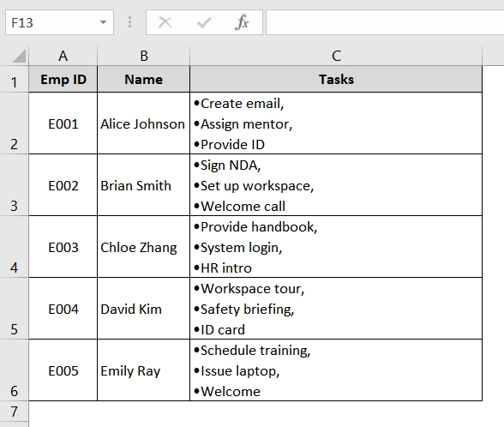Select the cell containing Alice Johnson
The width and height of the screenshot is (504, 427).
tap(144, 123)
